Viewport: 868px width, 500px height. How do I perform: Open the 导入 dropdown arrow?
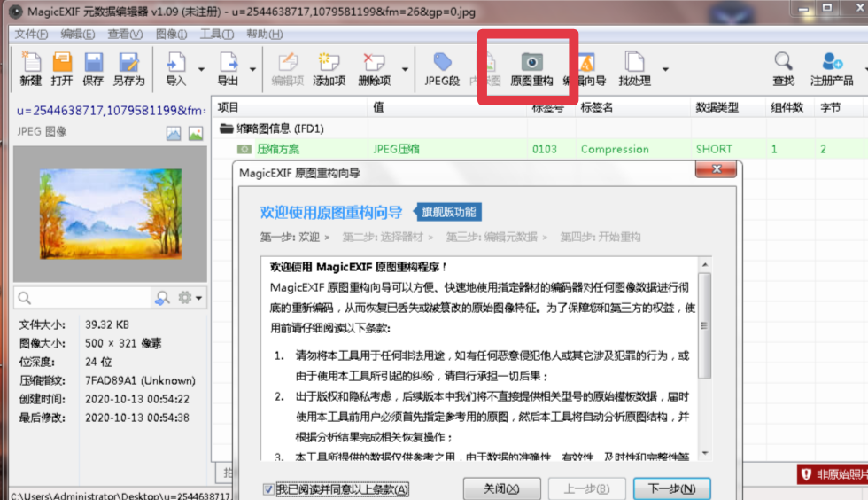(201, 69)
